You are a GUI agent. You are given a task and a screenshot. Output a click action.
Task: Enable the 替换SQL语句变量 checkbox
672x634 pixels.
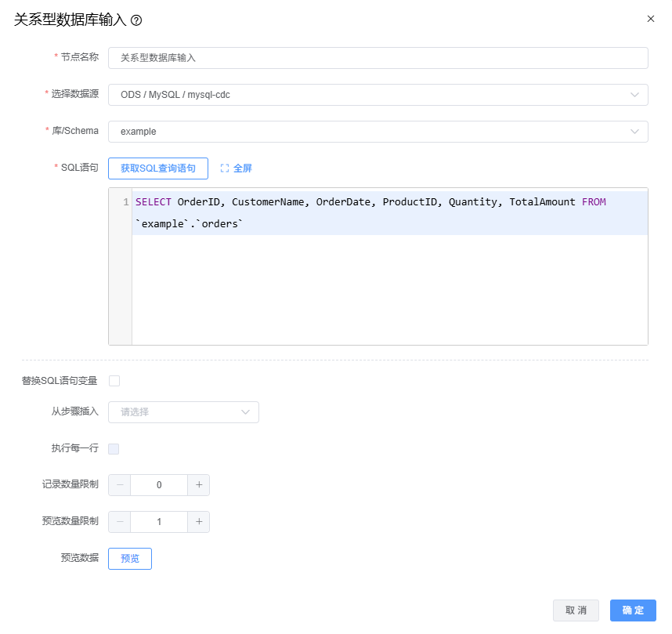click(114, 381)
